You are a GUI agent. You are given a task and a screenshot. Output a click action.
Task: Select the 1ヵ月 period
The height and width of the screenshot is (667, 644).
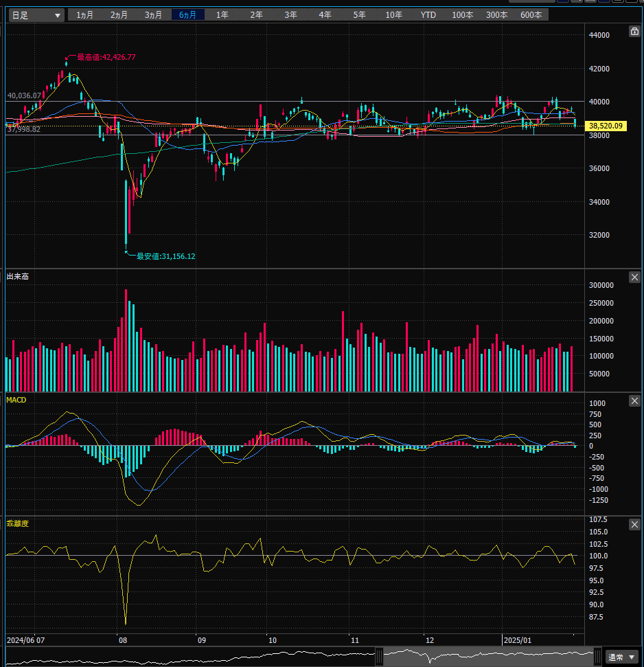click(x=85, y=15)
